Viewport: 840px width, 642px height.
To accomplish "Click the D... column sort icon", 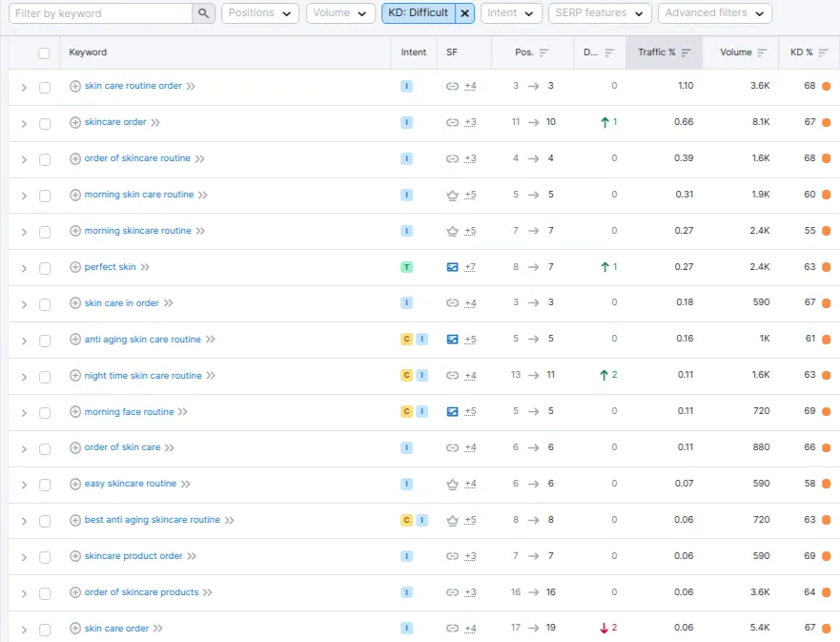I will 609,52.
